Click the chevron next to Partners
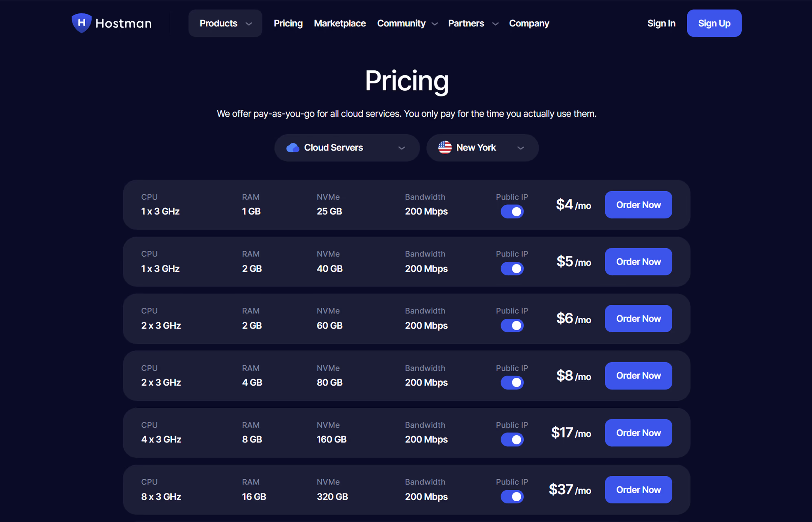Viewport: 812px width, 522px height. coord(495,24)
